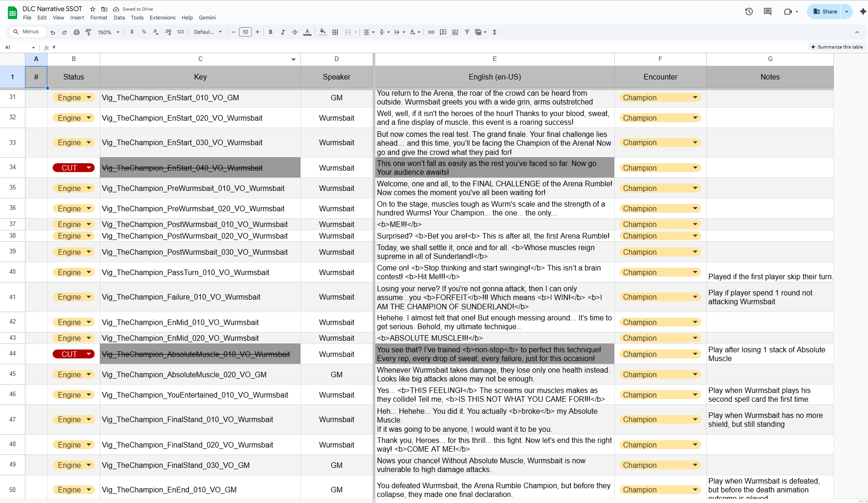Click the Create a filter icon
Viewport: 868px width, 503px height.
[467, 32]
